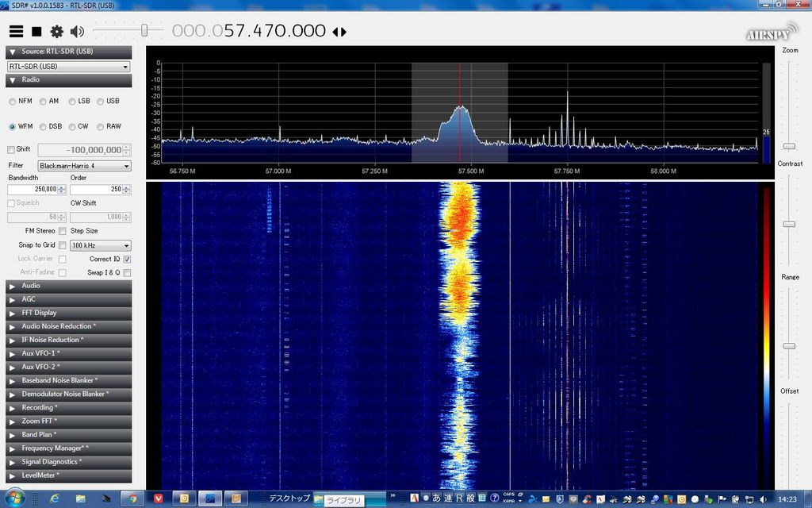
Task: Mute audio with the speaker icon
Action: (x=77, y=32)
